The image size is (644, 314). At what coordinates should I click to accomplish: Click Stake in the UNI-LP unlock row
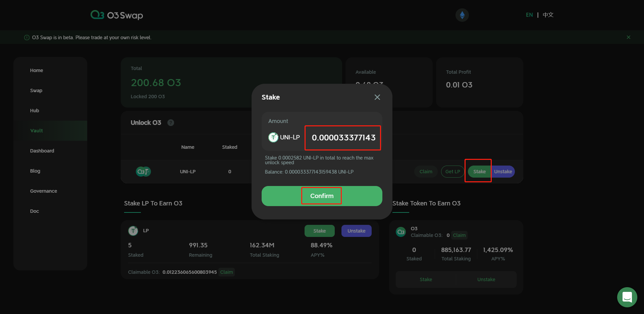[479, 172]
